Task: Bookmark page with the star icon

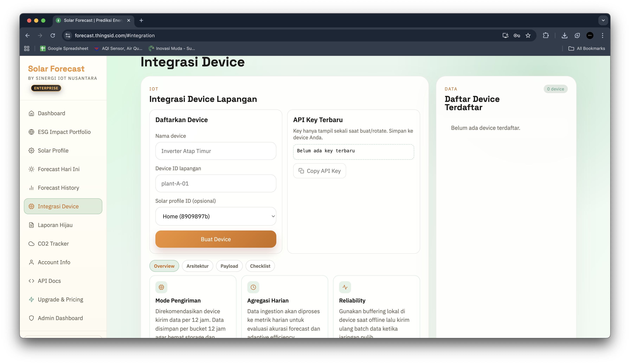Action: 528,35
